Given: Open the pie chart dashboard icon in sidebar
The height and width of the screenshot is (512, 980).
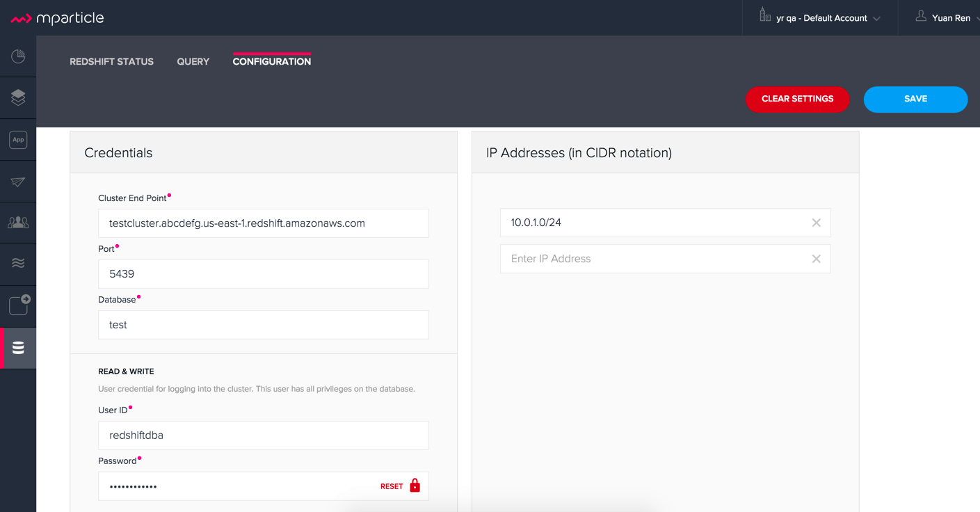Looking at the screenshot, I should 18,56.
